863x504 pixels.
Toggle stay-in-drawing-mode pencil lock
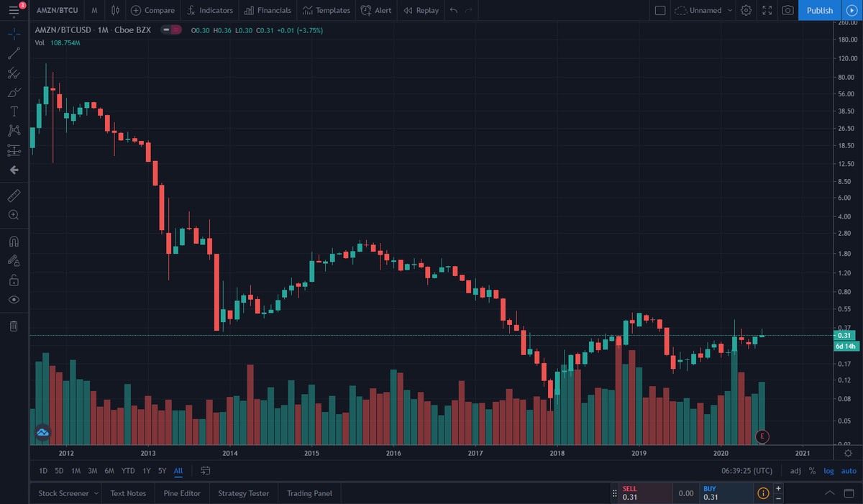14,260
